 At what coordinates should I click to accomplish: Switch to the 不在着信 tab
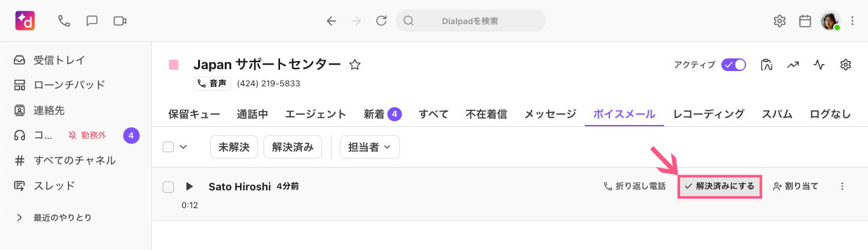(x=486, y=114)
